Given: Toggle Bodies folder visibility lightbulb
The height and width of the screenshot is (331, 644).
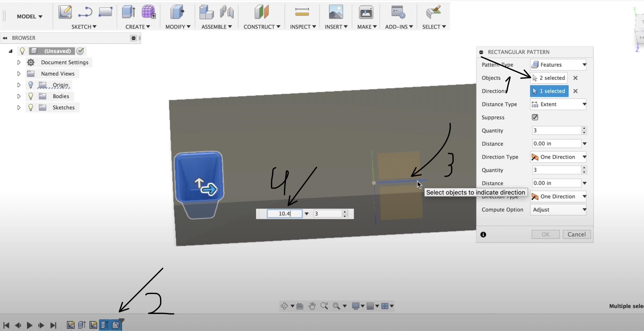Looking at the screenshot, I should pos(31,96).
